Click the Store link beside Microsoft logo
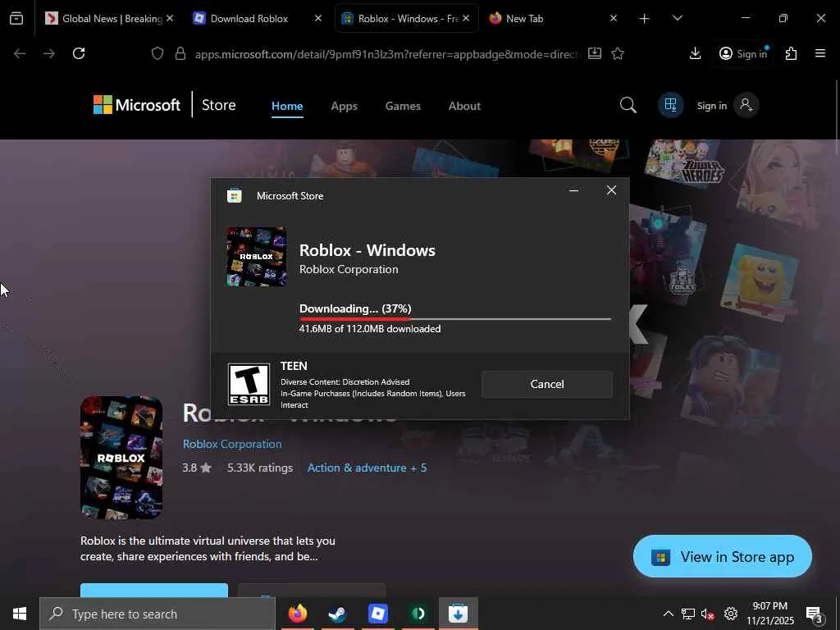Screen dimensions: 840x630 (x=218, y=105)
